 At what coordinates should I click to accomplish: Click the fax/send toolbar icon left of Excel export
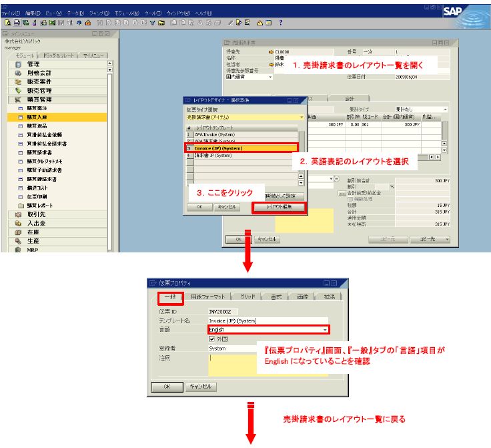click(43, 23)
